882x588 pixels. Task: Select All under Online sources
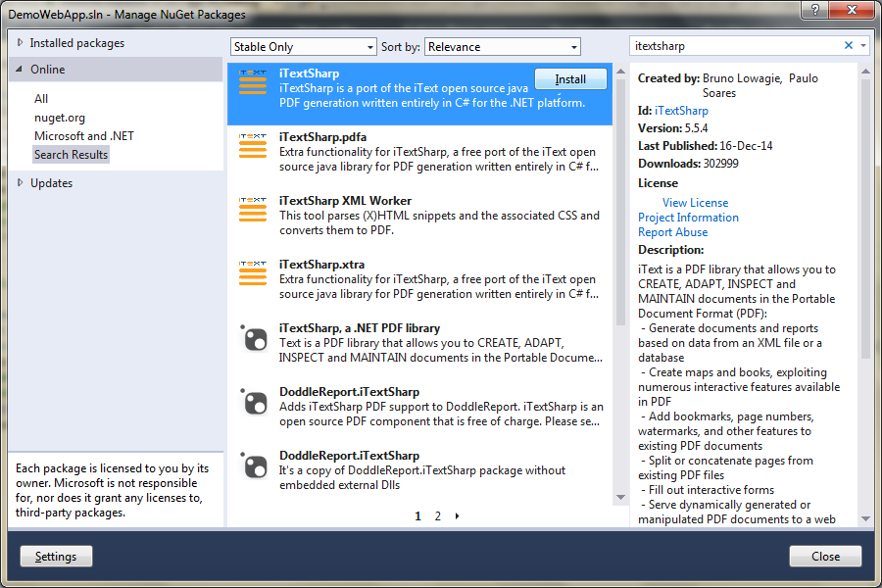(41, 98)
